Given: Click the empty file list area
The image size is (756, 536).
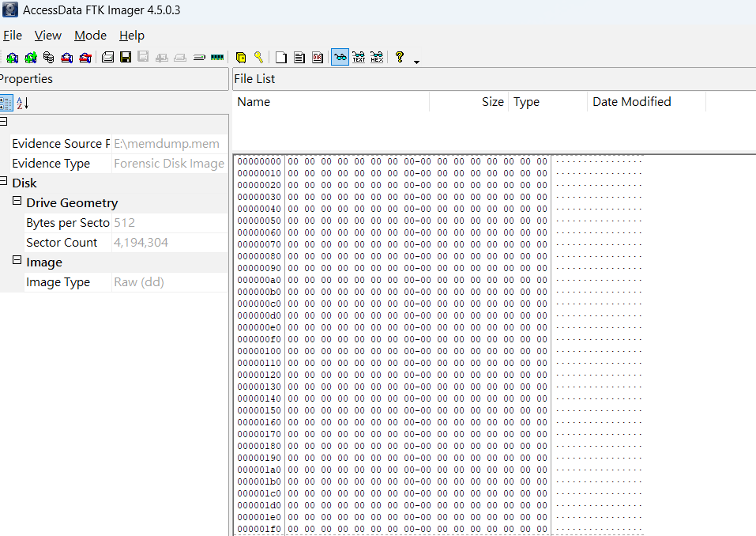Looking at the screenshot, I should coord(494,132).
